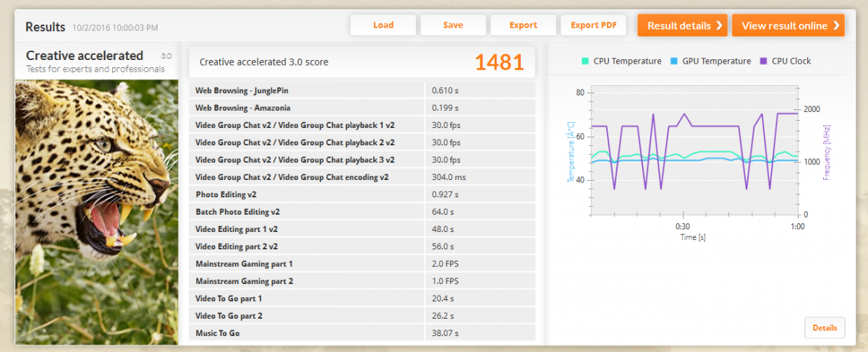Click the 38.07 s value

coord(445,333)
